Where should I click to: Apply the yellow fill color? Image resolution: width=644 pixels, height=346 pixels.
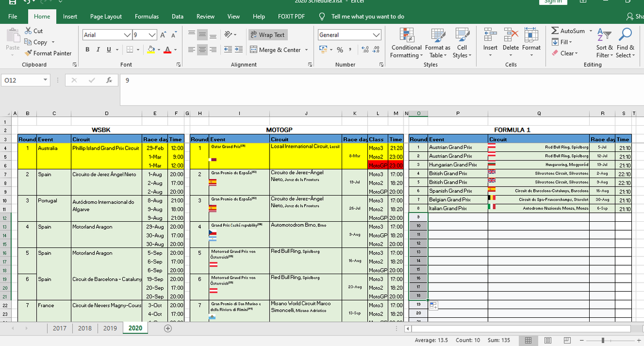click(x=151, y=50)
